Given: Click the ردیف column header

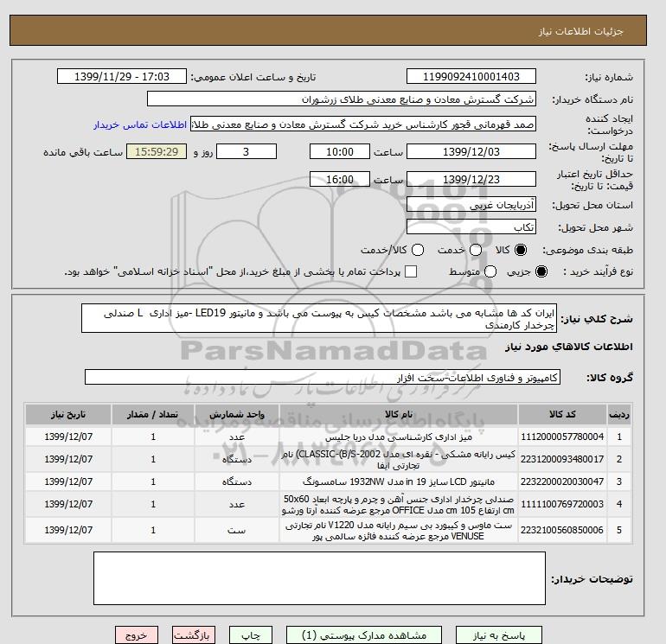Looking at the screenshot, I should (619, 414).
